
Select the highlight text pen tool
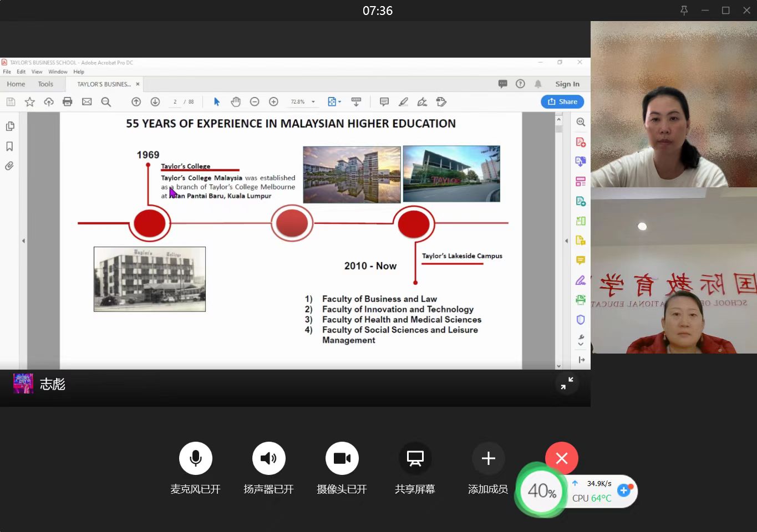coord(403,102)
